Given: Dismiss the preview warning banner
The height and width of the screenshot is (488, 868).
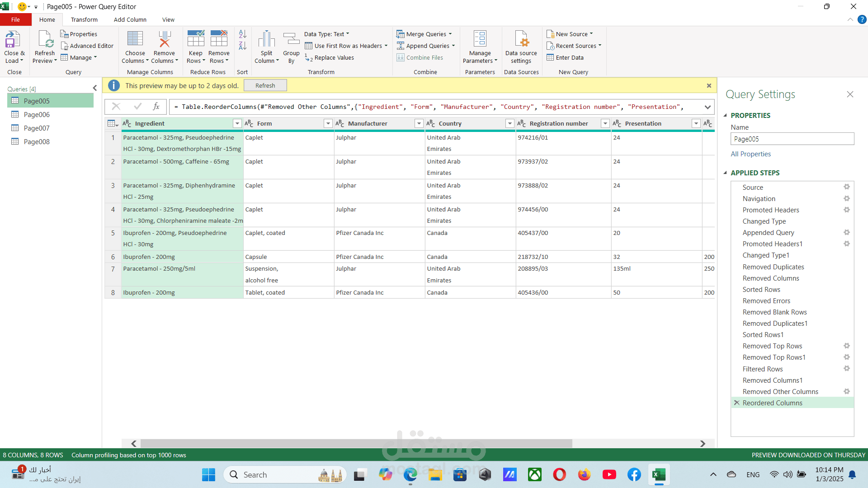Looking at the screenshot, I should 709,85.
